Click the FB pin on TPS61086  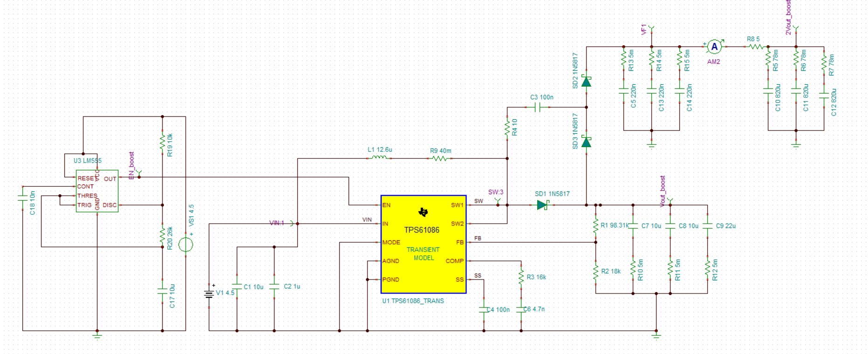click(460, 242)
